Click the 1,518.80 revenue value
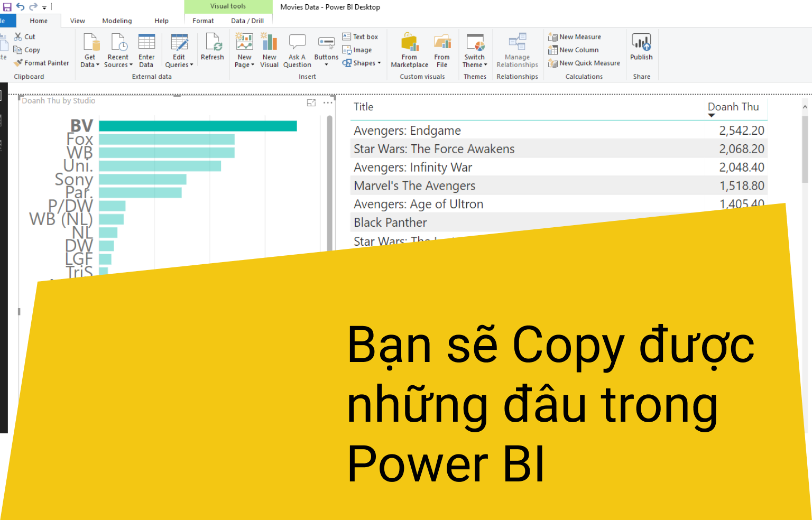Screen dimensions: 812x520 pyautogui.click(x=742, y=186)
